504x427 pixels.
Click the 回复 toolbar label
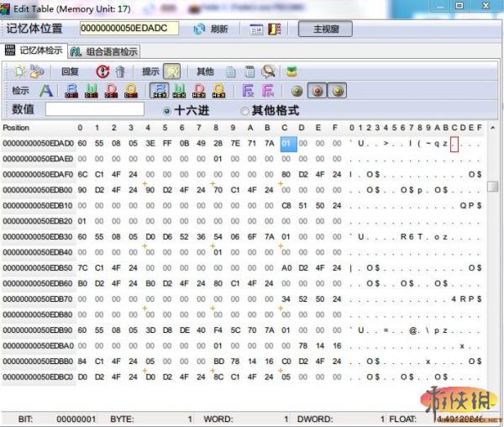(x=70, y=71)
